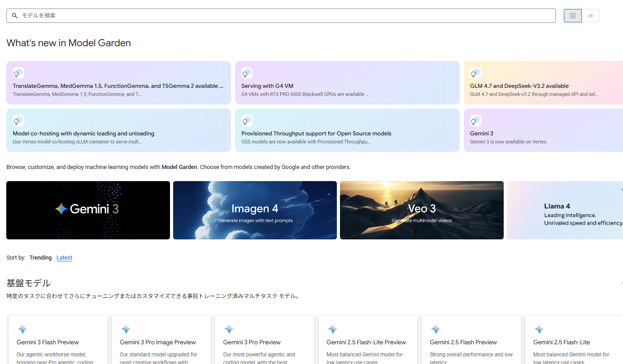Open the Gemini 3 banner

pos(88,210)
